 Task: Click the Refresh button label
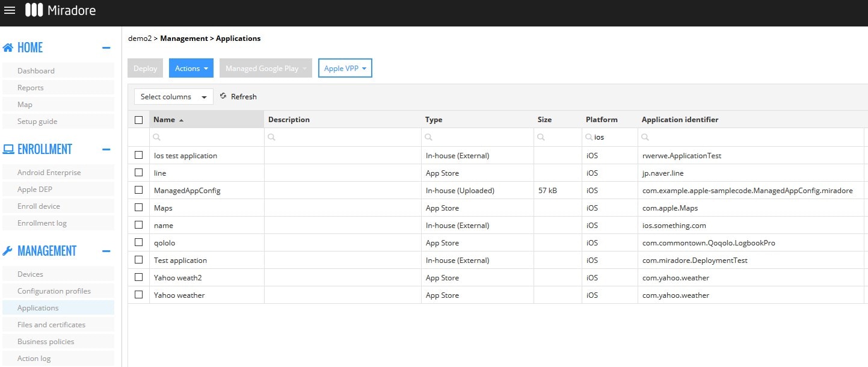coord(244,96)
